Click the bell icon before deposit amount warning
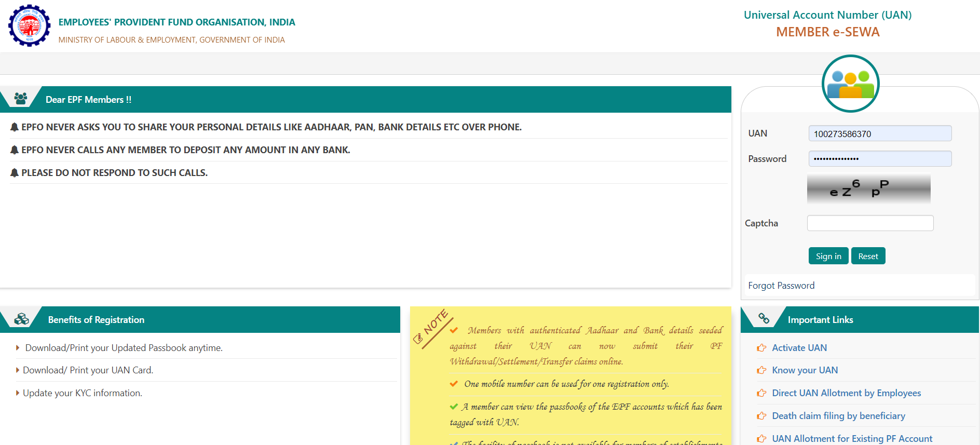This screenshot has height=445, width=980. 15,150
